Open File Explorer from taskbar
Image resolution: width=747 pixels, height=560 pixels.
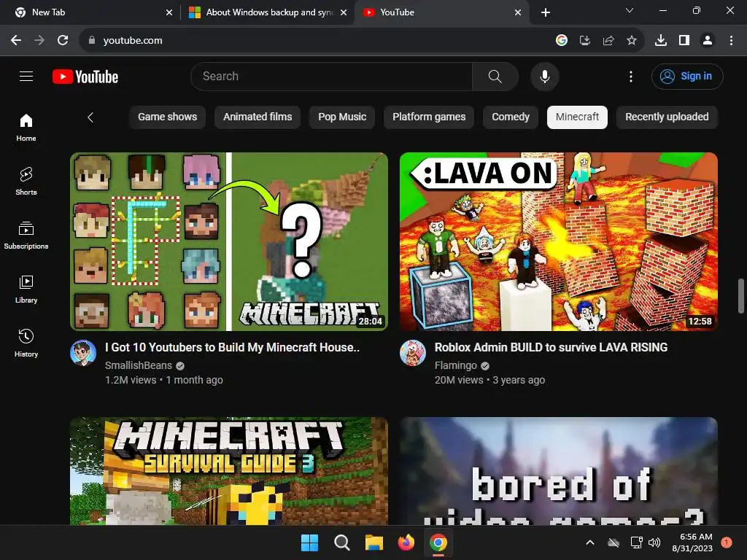tap(374, 542)
